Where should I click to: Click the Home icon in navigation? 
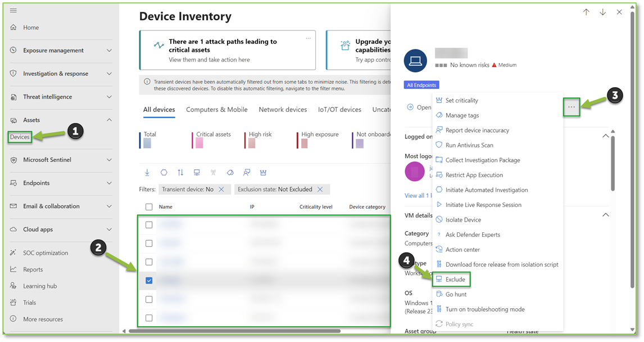click(x=13, y=28)
